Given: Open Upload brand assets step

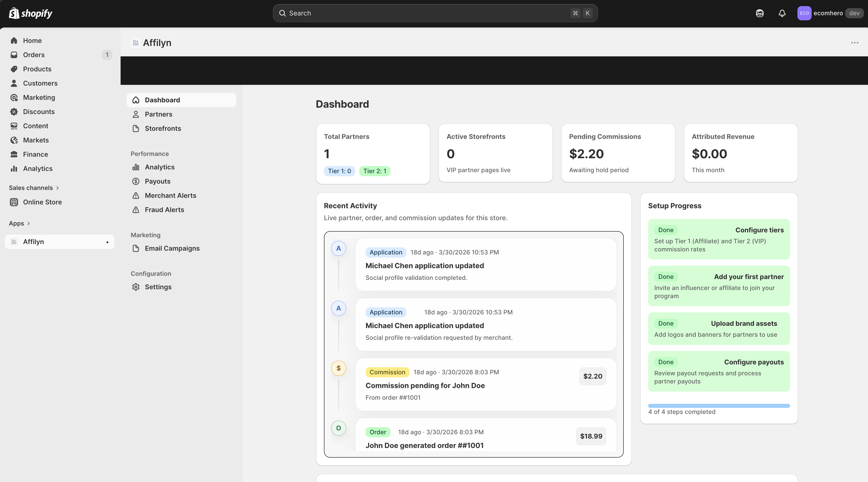Looking at the screenshot, I should [x=719, y=329].
